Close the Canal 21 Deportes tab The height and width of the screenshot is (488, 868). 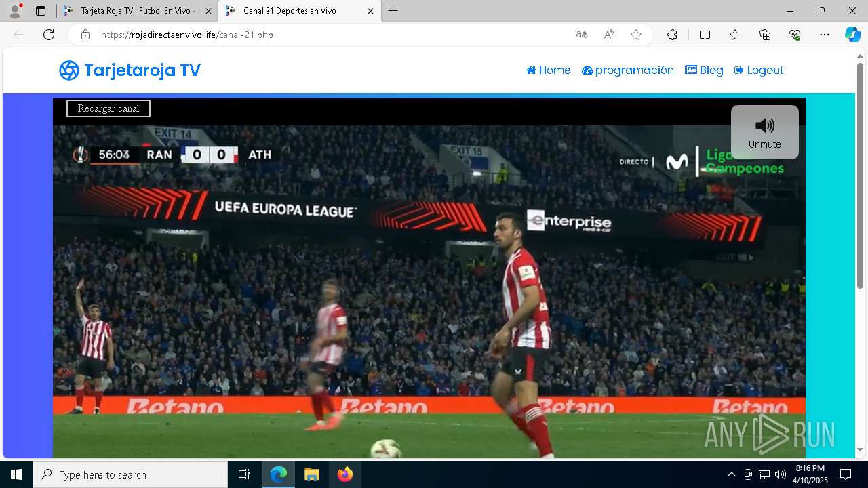(370, 11)
